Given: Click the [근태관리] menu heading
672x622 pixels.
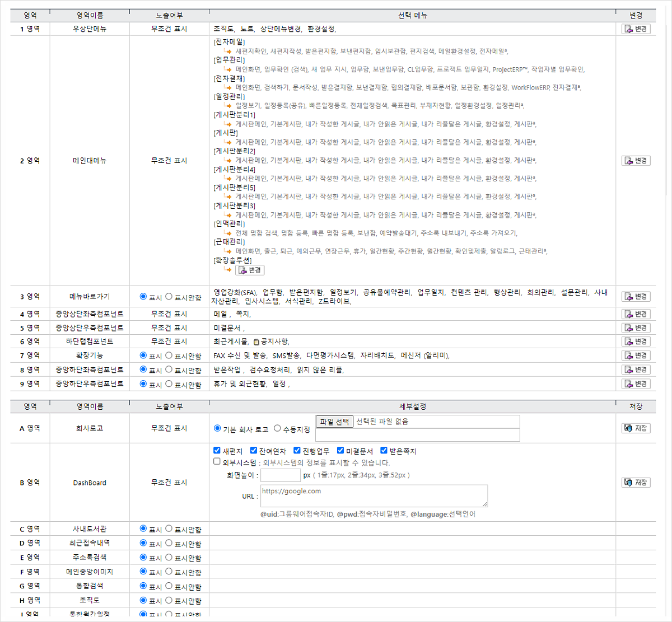Looking at the screenshot, I should (x=229, y=242).
